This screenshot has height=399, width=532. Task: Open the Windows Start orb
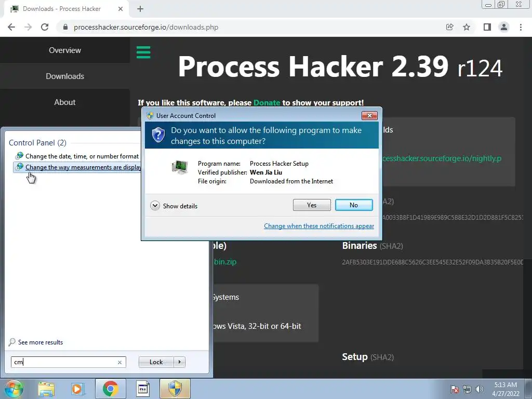[x=14, y=389]
